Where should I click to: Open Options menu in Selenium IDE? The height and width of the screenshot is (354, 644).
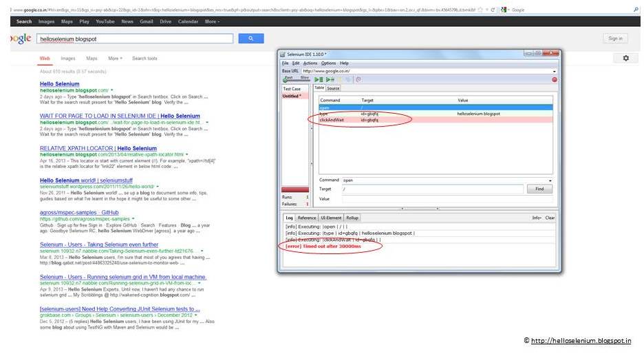tap(329, 63)
